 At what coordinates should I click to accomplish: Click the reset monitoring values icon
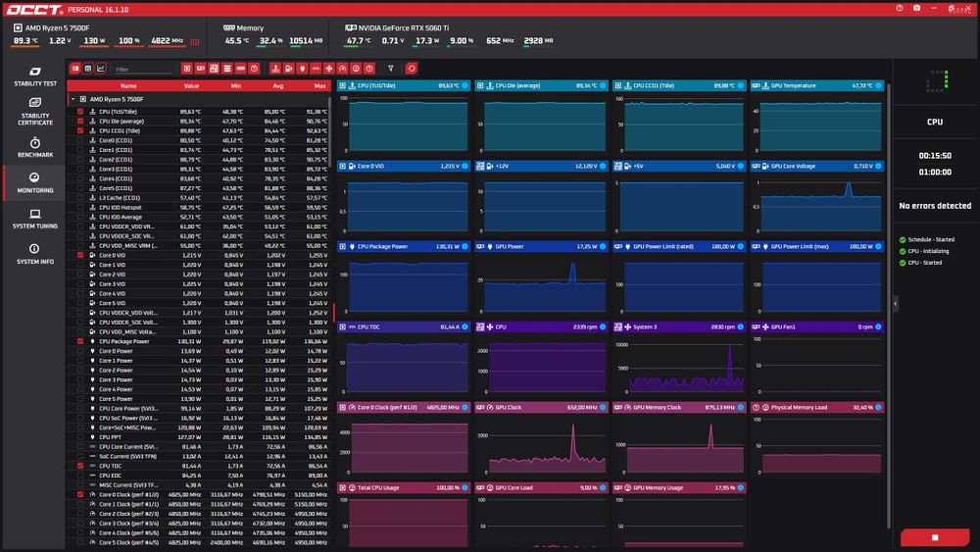tap(411, 68)
